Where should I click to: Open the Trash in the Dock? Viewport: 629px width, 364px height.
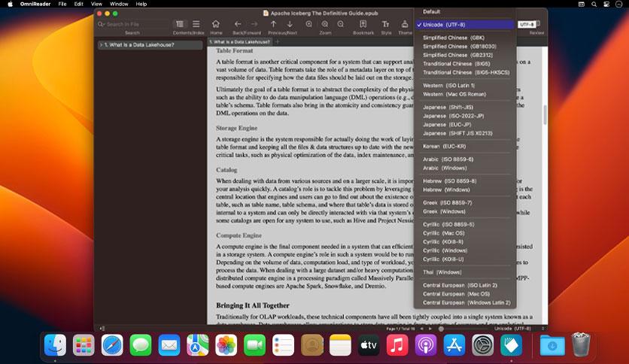point(580,344)
